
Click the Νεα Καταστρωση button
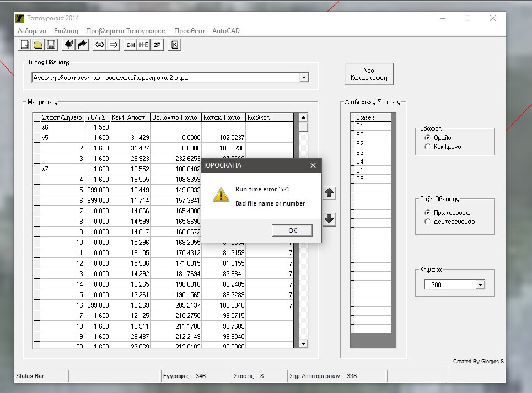pyautogui.click(x=369, y=74)
